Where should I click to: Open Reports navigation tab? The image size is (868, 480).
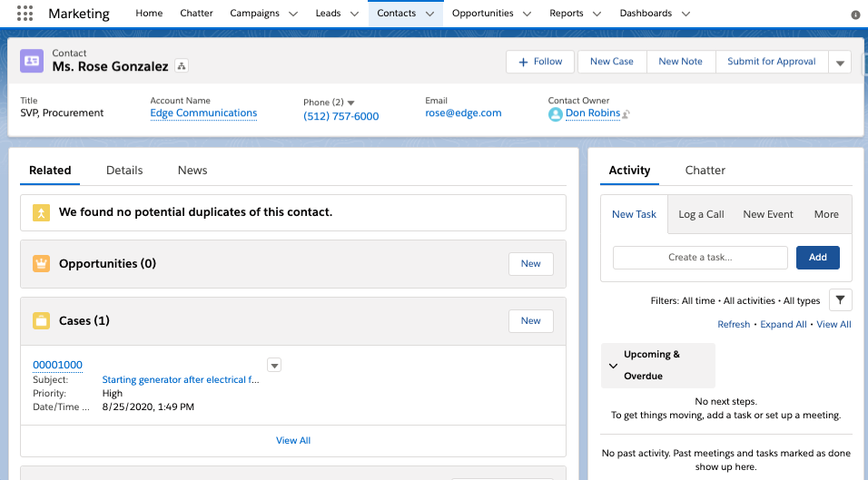[567, 14]
